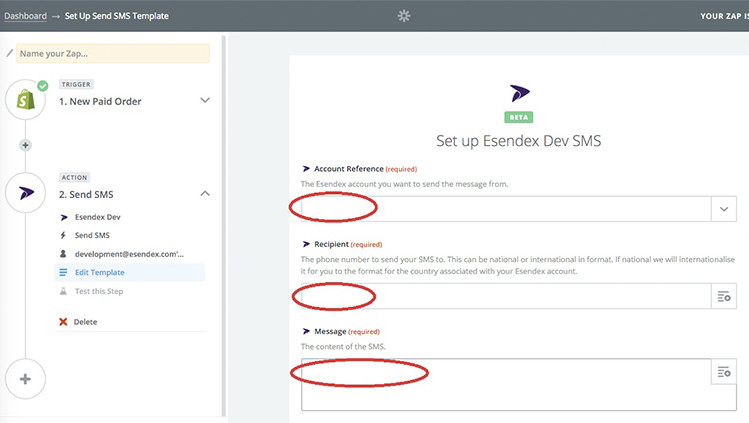Screen dimensions: 749x423
Task: Click the Esendex logo above the form title
Action: pyautogui.click(x=519, y=93)
